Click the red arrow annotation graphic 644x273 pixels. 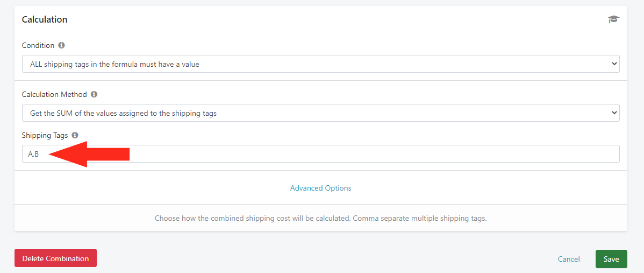89,154
